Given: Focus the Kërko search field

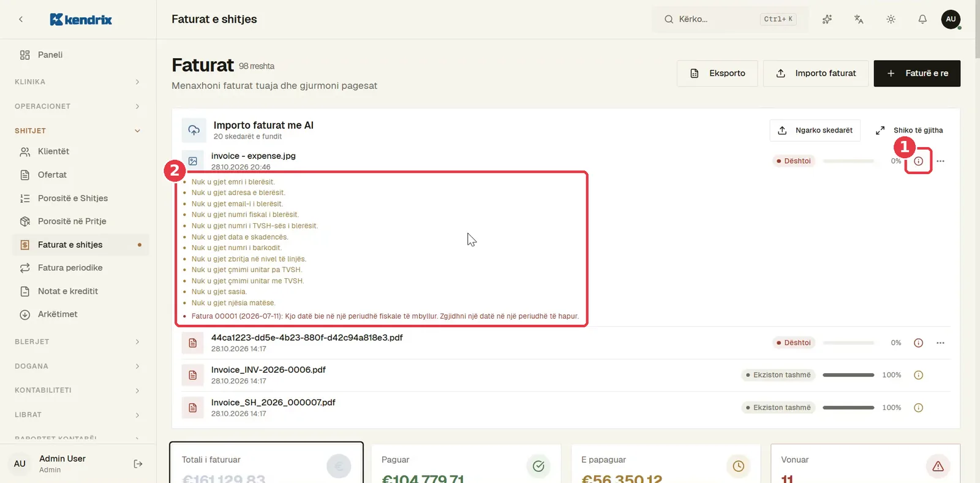Looking at the screenshot, I should coord(730,19).
